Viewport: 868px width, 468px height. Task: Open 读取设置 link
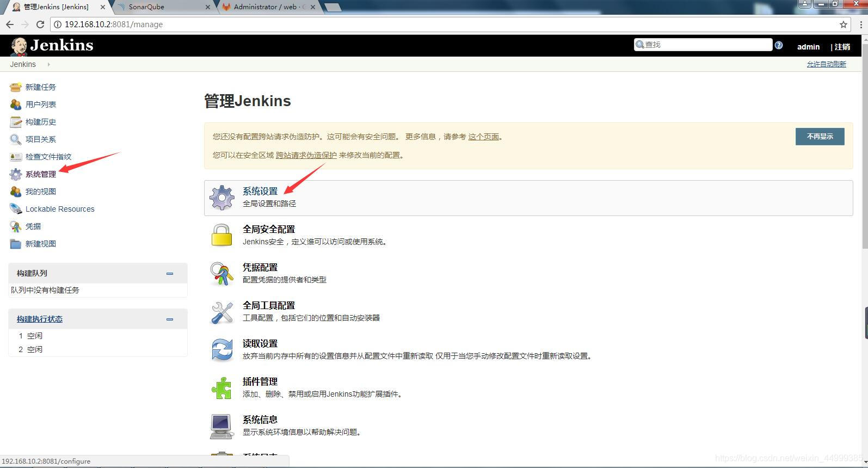click(x=260, y=343)
